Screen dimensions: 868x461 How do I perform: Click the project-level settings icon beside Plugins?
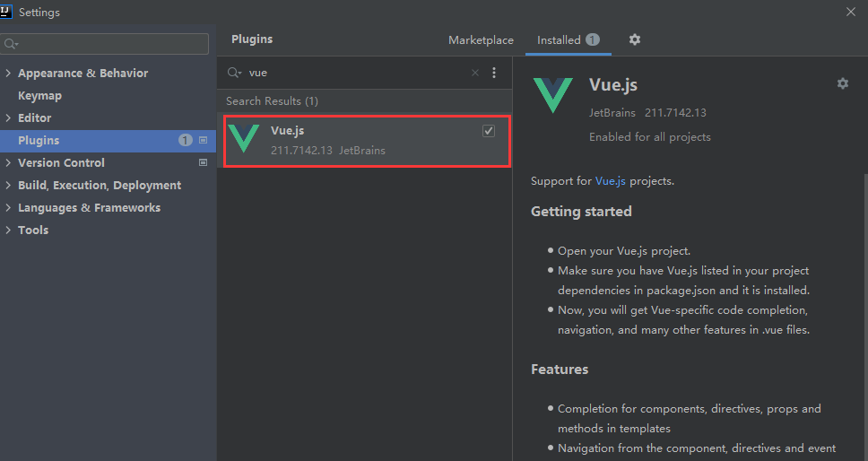[x=203, y=140]
